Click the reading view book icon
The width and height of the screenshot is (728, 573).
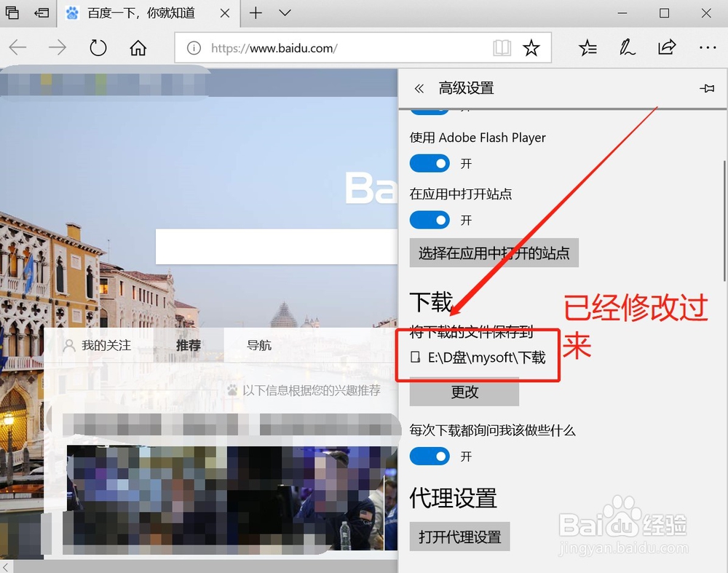click(502, 47)
